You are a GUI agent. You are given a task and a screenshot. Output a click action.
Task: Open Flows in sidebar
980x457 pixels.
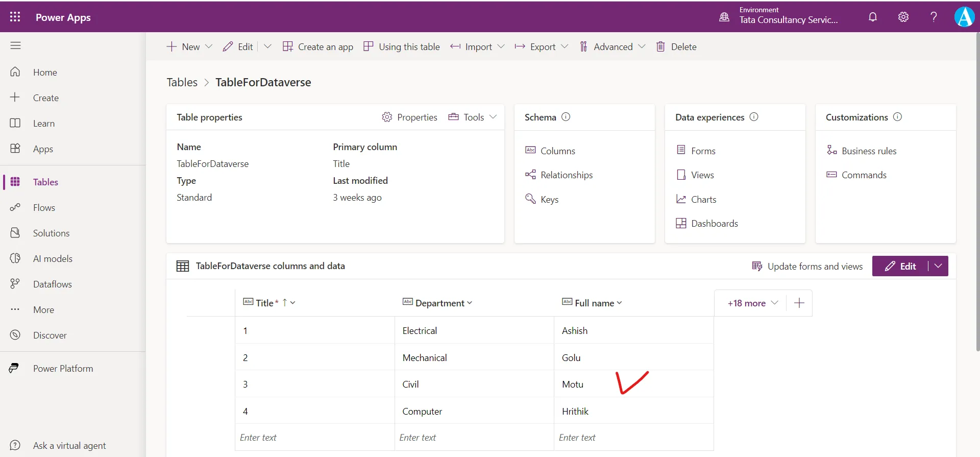73,207
